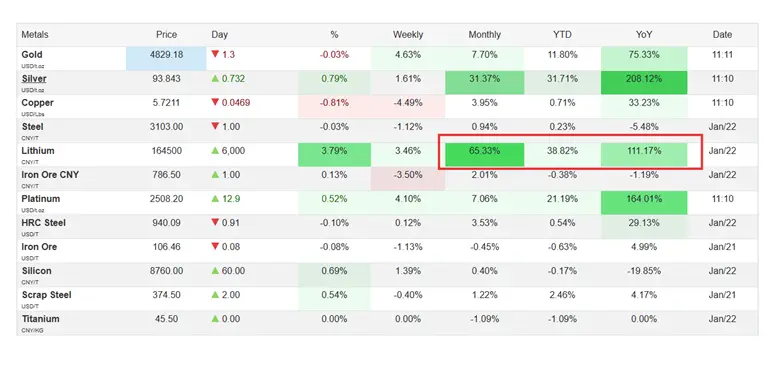Open the Iron Ore CNY link
Image resolution: width=779 pixels, height=377 pixels.
pos(50,175)
